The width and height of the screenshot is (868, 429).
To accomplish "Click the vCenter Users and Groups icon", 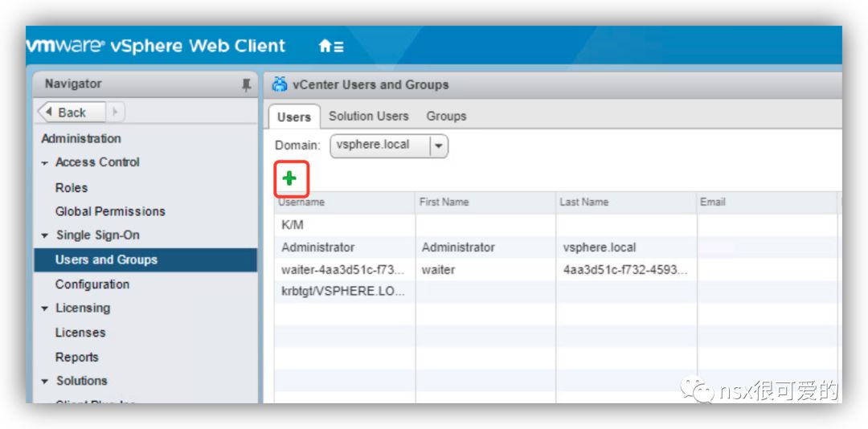I will (280, 84).
